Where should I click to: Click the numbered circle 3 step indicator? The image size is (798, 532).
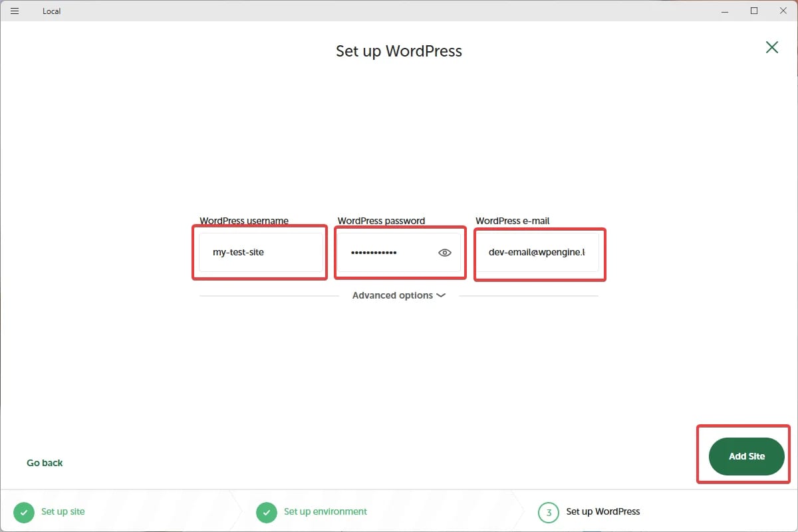click(x=547, y=511)
